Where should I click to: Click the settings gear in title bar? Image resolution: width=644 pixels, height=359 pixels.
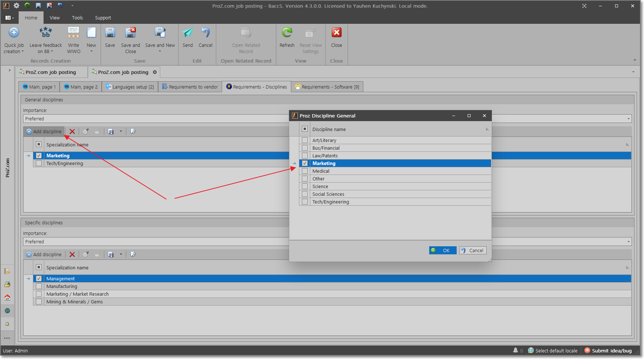(x=16, y=5)
